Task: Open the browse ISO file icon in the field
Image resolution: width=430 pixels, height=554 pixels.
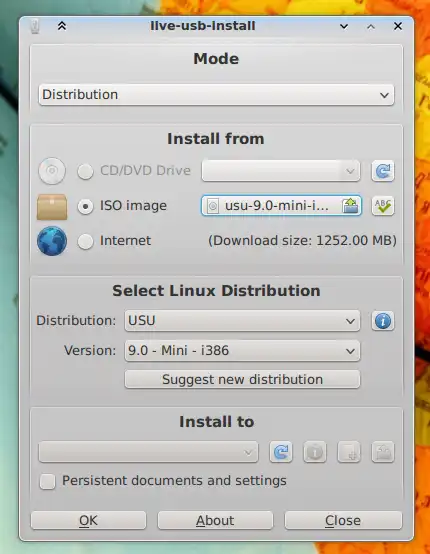Action: [x=350, y=206]
